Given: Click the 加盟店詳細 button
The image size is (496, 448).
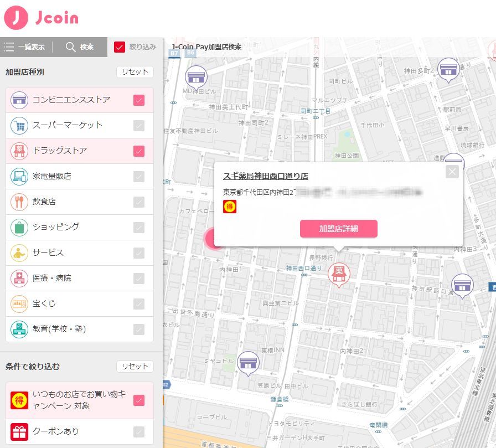Looking at the screenshot, I should [x=338, y=228].
